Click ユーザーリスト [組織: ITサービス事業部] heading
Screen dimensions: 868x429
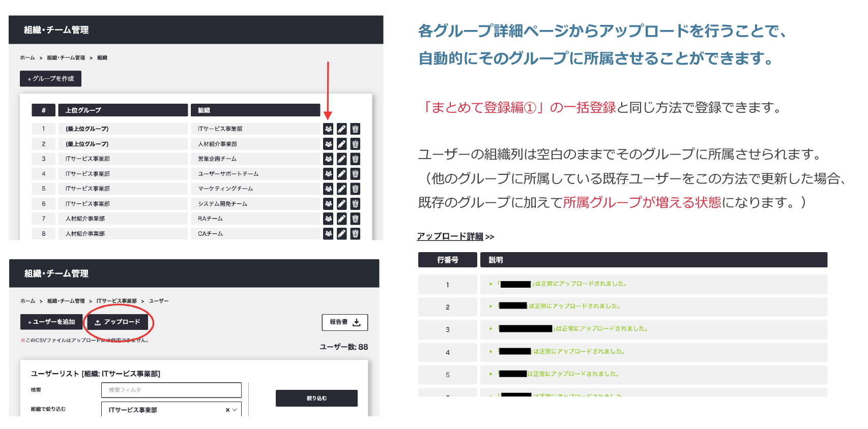coord(96,374)
